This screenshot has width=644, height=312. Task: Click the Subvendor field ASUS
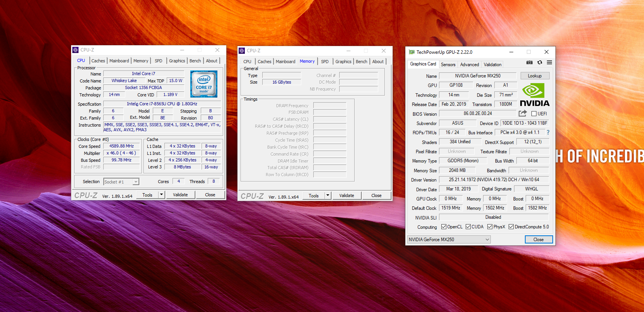[458, 123]
